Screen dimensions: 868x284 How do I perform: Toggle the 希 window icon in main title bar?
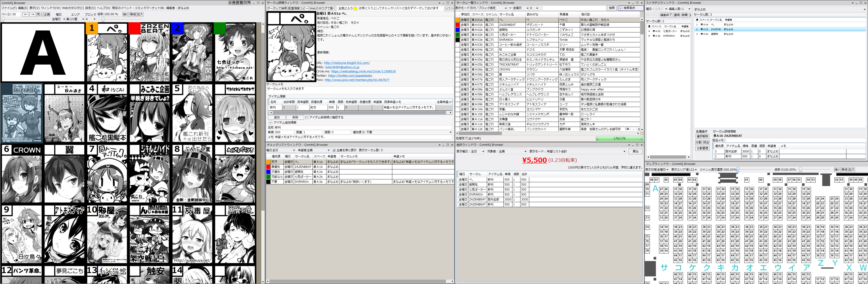(234, 2)
